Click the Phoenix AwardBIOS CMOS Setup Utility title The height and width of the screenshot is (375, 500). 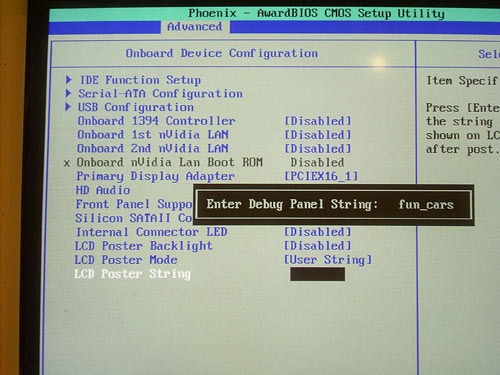point(316,13)
